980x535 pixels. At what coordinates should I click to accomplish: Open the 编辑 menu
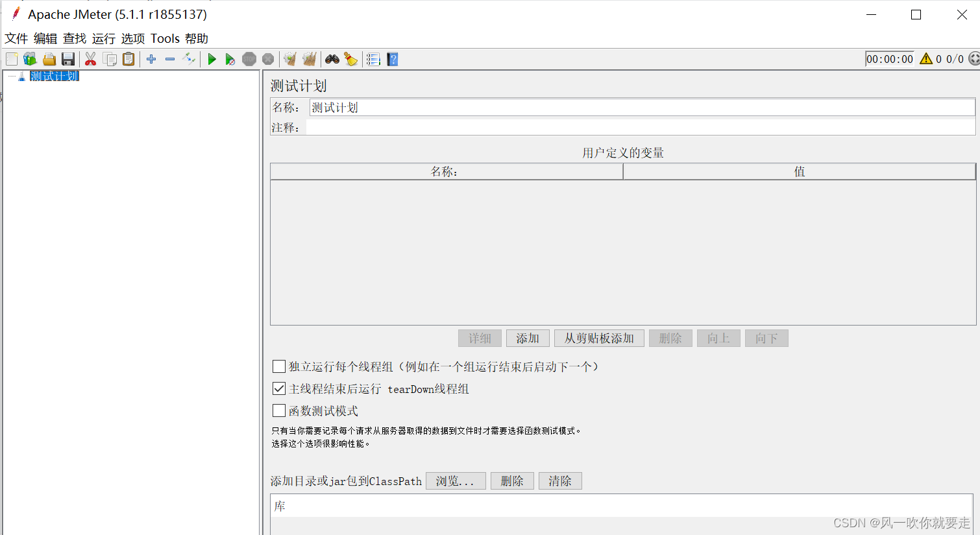[45, 38]
